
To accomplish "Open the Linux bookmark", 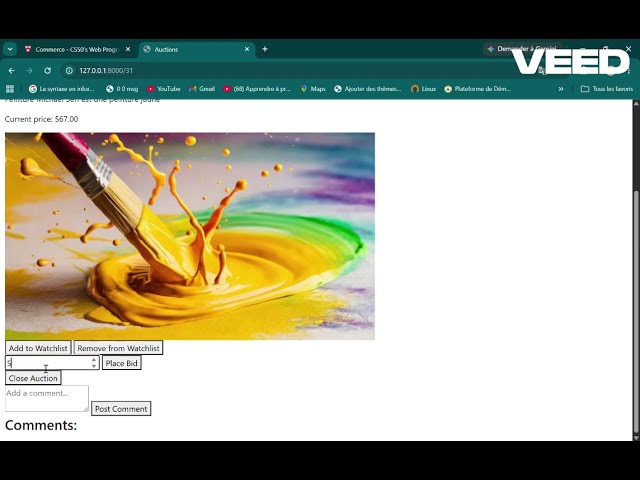I will pos(424,89).
